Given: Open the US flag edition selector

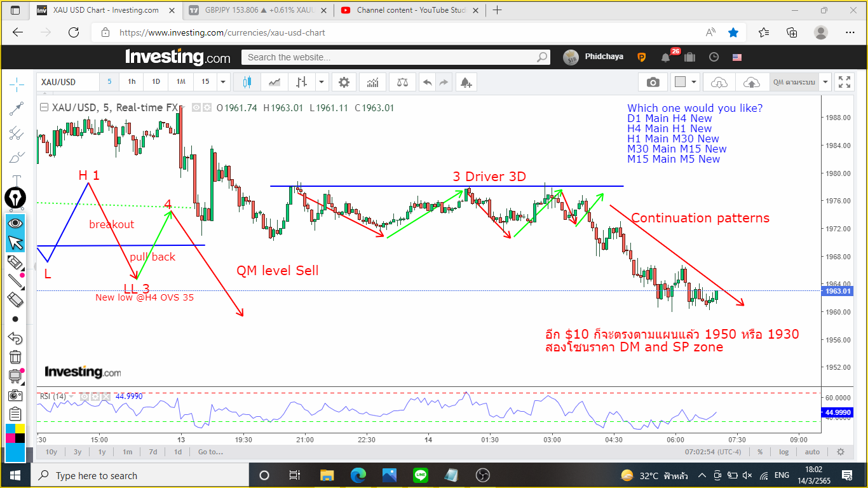Looking at the screenshot, I should (x=737, y=57).
